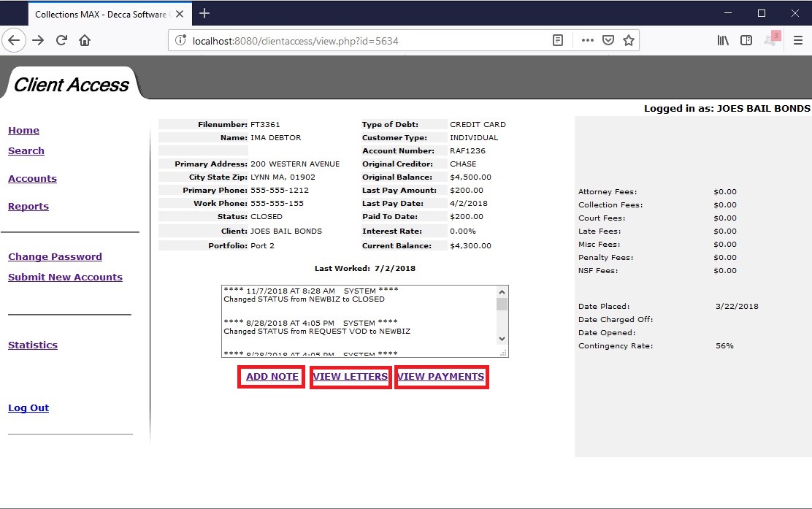The height and width of the screenshot is (509, 812).
Task: Toggle the browser sidebar panel
Action: click(746, 40)
